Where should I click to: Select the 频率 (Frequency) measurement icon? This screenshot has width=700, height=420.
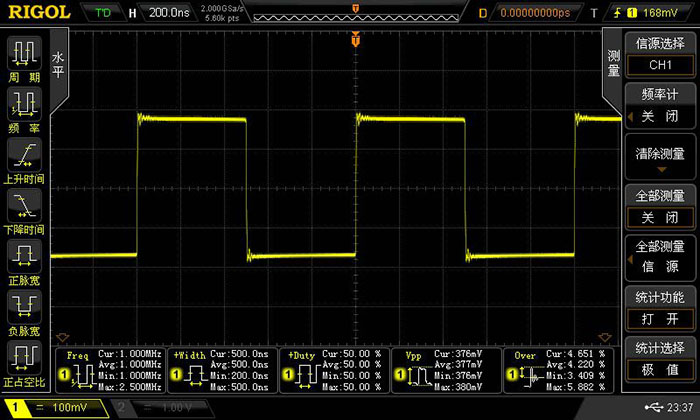coord(24,110)
